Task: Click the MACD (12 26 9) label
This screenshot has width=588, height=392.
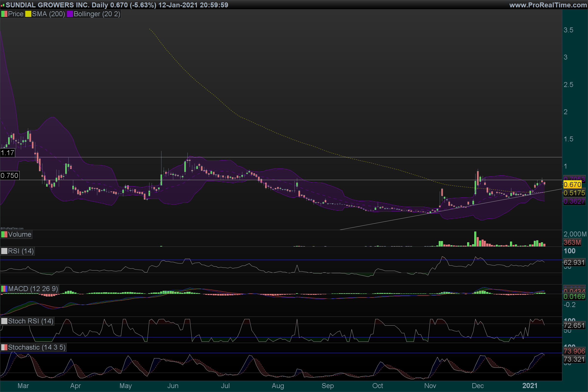Action: coord(33,289)
